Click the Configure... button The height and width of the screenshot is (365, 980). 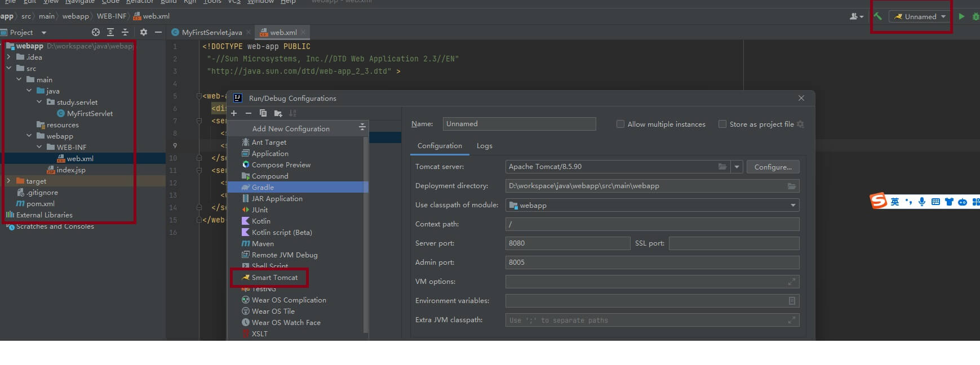point(773,167)
